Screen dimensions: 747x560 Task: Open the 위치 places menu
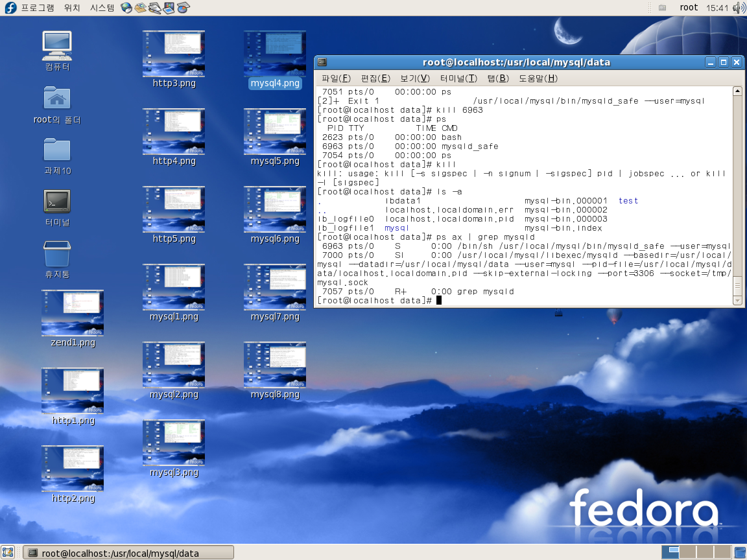tap(72, 8)
